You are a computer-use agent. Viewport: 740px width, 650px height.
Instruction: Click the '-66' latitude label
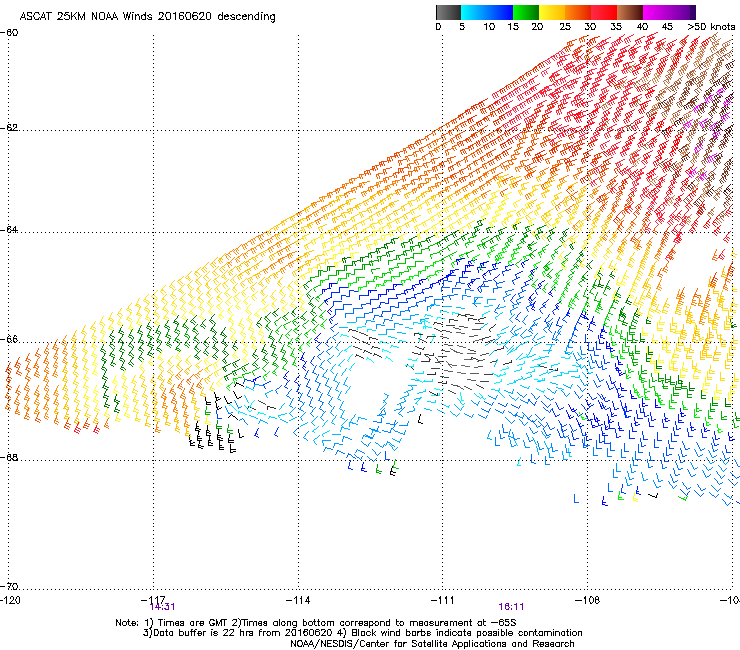point(9,339)
